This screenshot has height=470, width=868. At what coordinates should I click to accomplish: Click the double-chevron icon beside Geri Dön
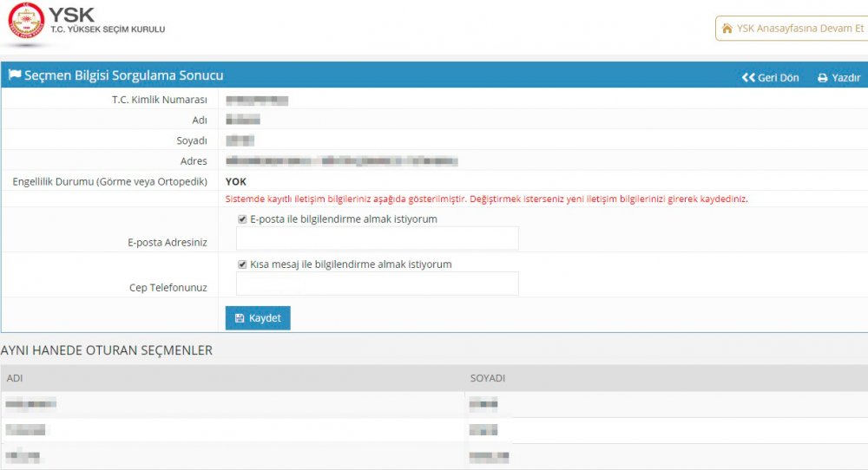[x=748, y=78]
